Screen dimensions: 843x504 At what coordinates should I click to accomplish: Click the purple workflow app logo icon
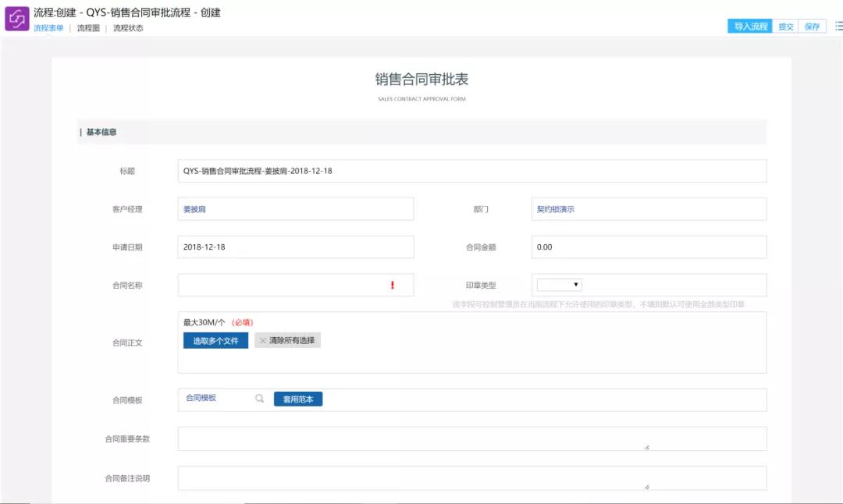[16, 19]
